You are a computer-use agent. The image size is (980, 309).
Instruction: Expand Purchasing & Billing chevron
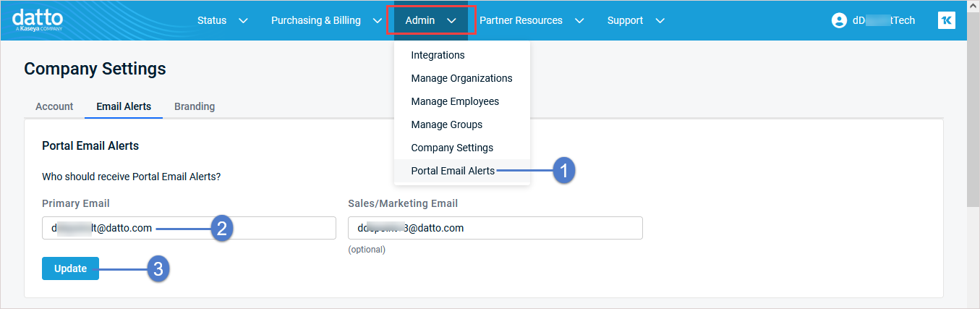click(377, 20)
